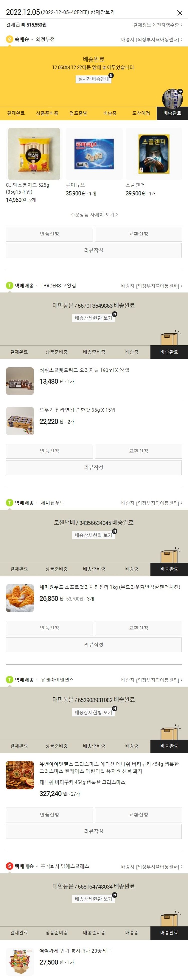Screen dimensions: 188x980
Task: Open the 스플렌더 product thumbnail
Action: [x=154, y=154]
